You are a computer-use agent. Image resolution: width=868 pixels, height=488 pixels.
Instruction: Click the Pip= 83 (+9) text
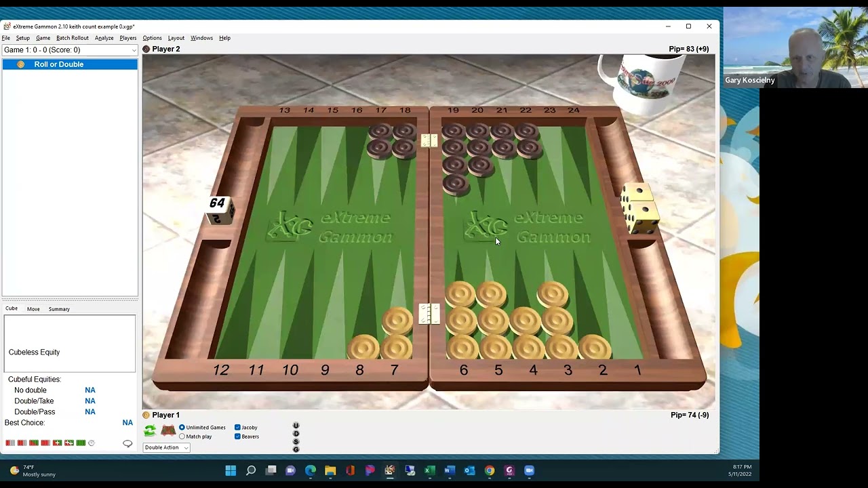688,49
